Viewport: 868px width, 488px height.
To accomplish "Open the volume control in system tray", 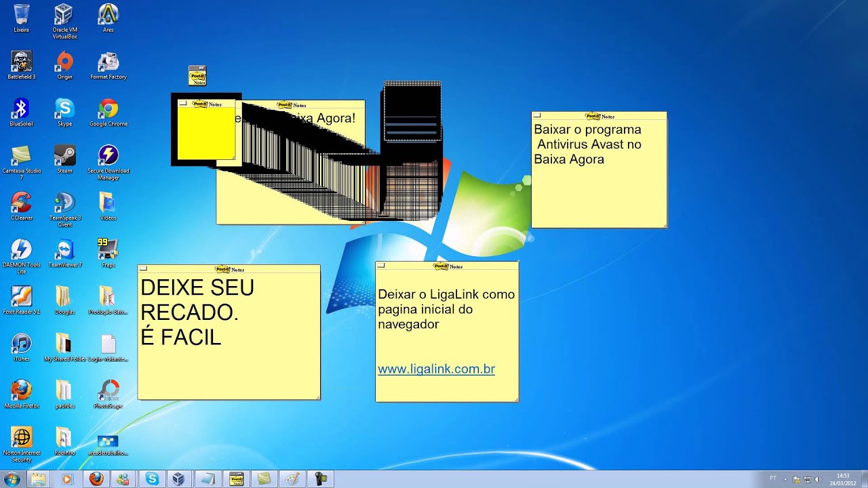I will tap(818, 479).
